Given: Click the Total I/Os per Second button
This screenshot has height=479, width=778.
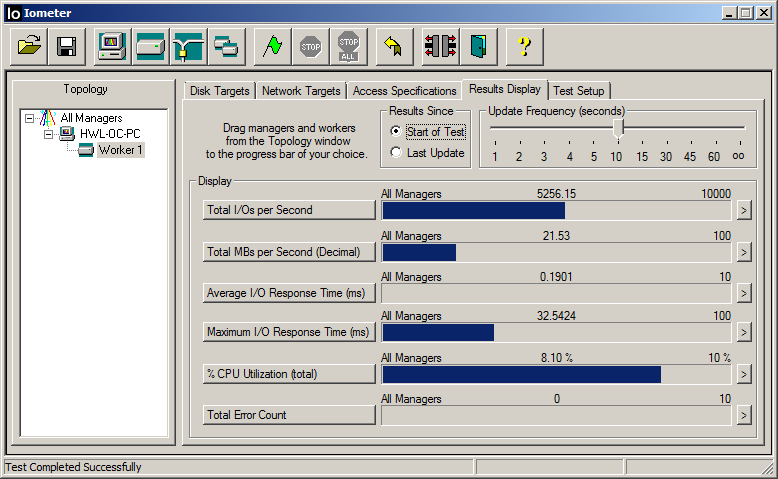Looking at the screenshot, I should [289, 210].
